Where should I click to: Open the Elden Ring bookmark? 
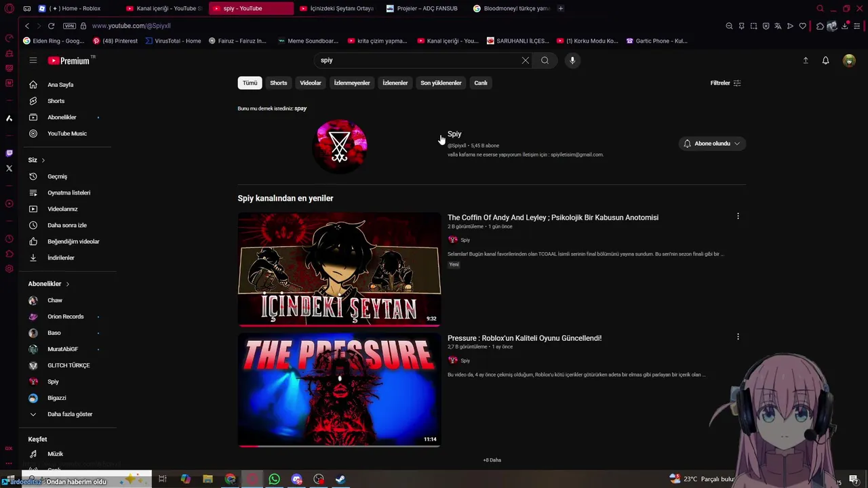54,41
